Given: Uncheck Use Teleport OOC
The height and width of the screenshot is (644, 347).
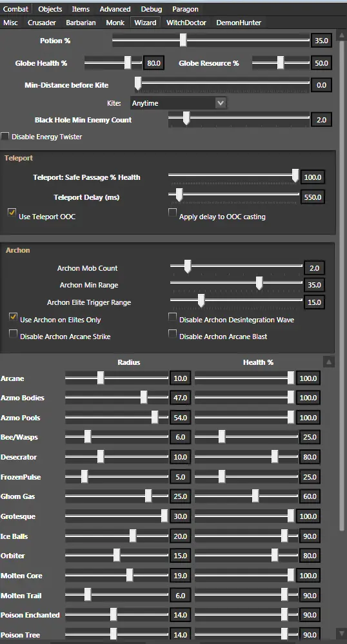Looking at the screenshot, I should (x=12, y=212).
